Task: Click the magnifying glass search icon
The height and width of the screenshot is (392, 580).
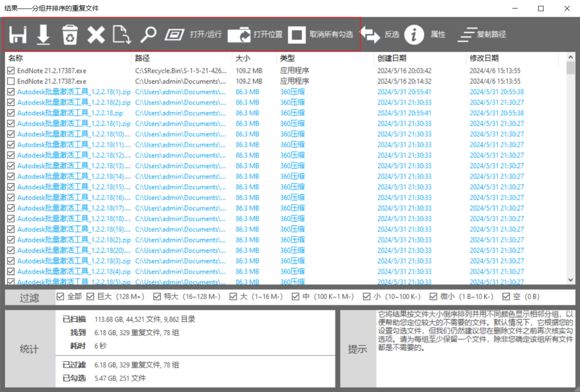Action: (148, 35)
